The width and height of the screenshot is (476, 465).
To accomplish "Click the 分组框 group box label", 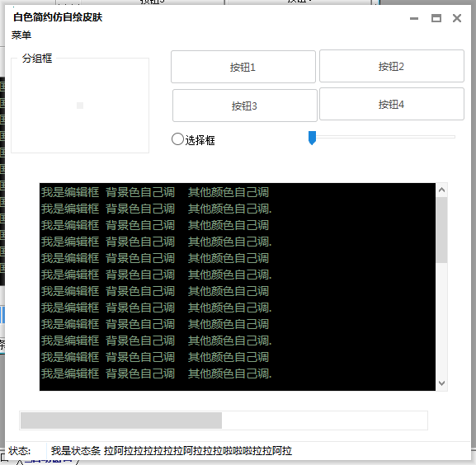I will [37, 59].
